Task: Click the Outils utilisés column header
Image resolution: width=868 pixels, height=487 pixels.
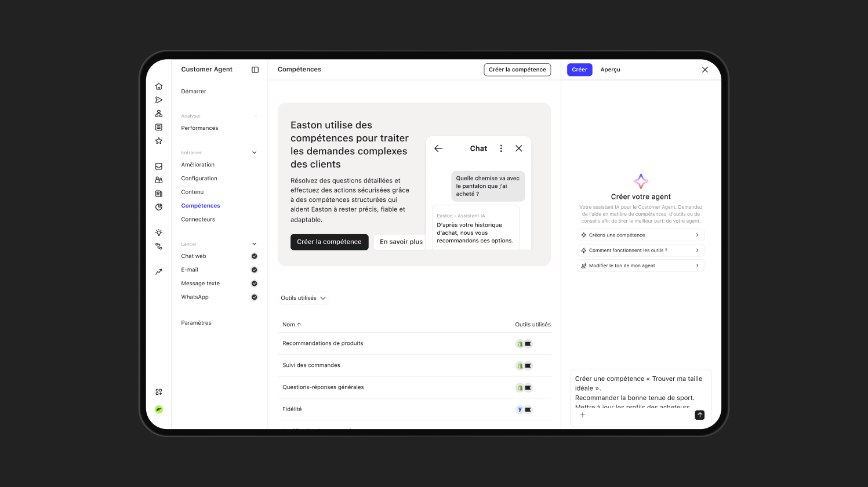Action: pyautogui.click(x=533, y=325)
